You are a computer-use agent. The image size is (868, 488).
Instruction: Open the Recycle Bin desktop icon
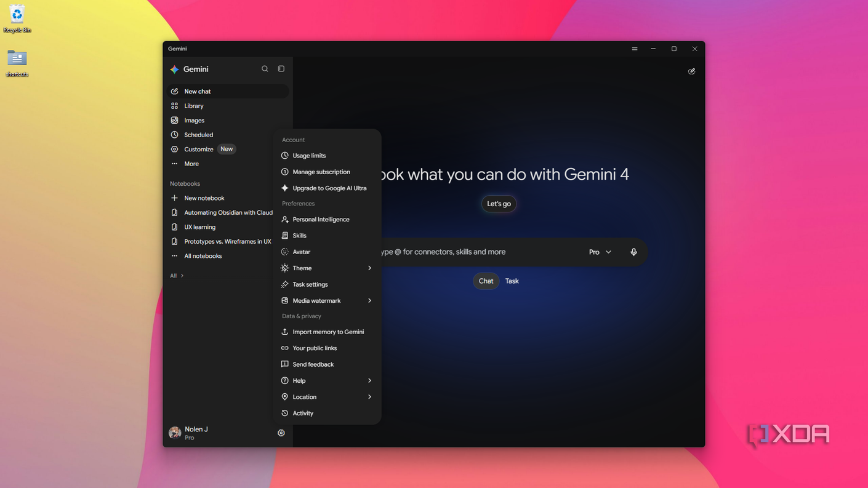pyautogui.click(x=17, y=18)
